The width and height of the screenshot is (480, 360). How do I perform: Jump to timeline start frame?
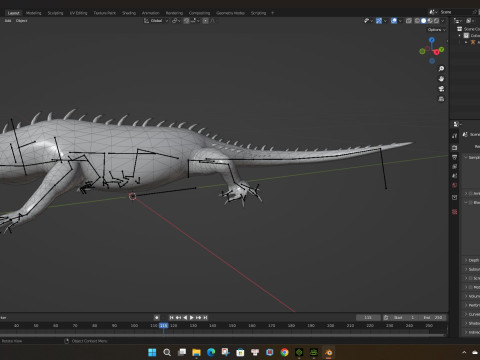pos(172,318)
